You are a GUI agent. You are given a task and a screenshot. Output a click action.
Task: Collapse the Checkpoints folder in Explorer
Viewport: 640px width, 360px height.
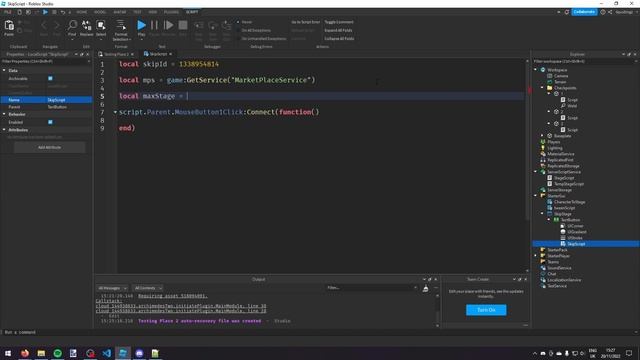pos(542,88)
